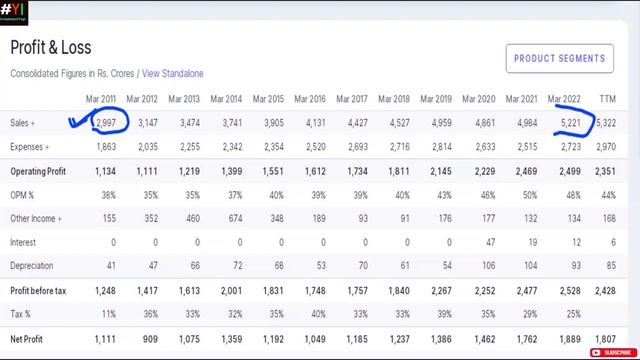Click the #YI channel logo

tap(14, 12)
